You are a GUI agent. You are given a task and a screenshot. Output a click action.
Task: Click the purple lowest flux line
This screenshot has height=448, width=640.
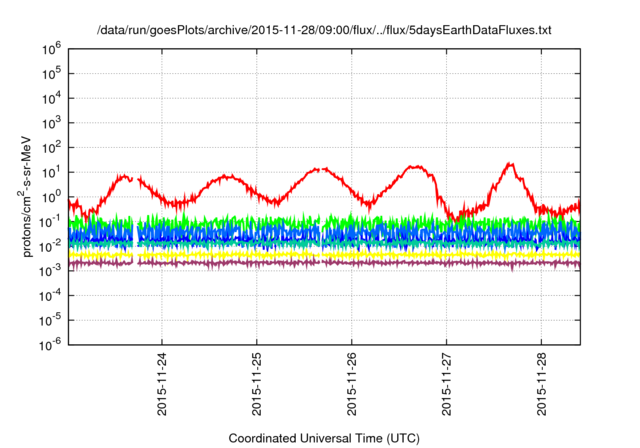pyautogui.click(x=324, y=264)
